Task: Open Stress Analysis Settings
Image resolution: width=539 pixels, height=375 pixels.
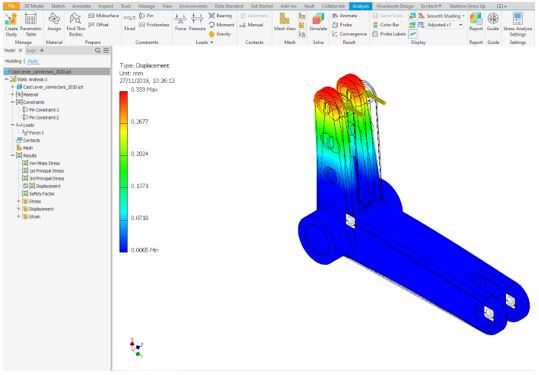Action: pyautogui.click(x=518, y=25)
